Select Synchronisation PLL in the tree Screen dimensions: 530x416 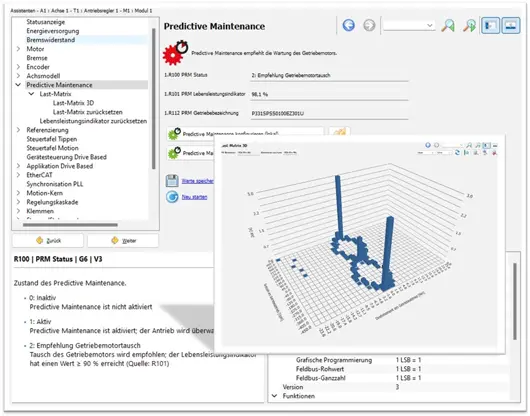coord(55,184)
